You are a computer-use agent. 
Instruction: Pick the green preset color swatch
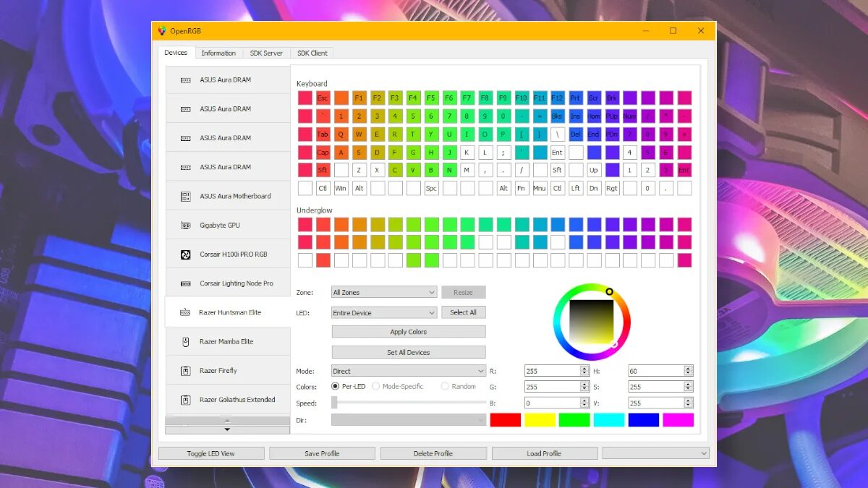574,419
